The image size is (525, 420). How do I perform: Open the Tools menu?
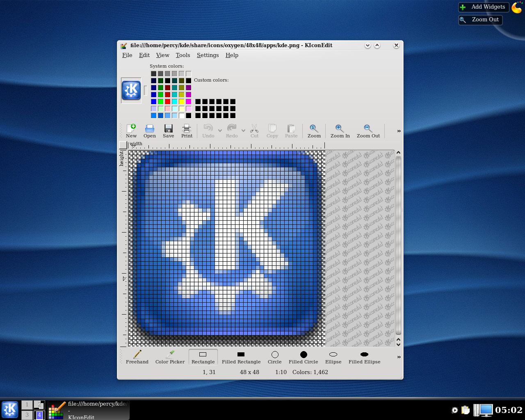pyautogui.click(x=183, y=55)
